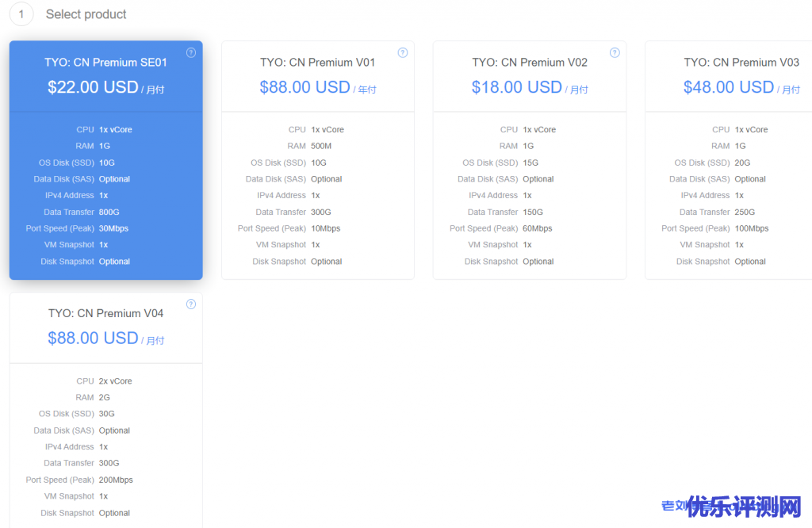Click the $88.00 USD monthly price on V04
812x528 pixels.
[93, 339]
